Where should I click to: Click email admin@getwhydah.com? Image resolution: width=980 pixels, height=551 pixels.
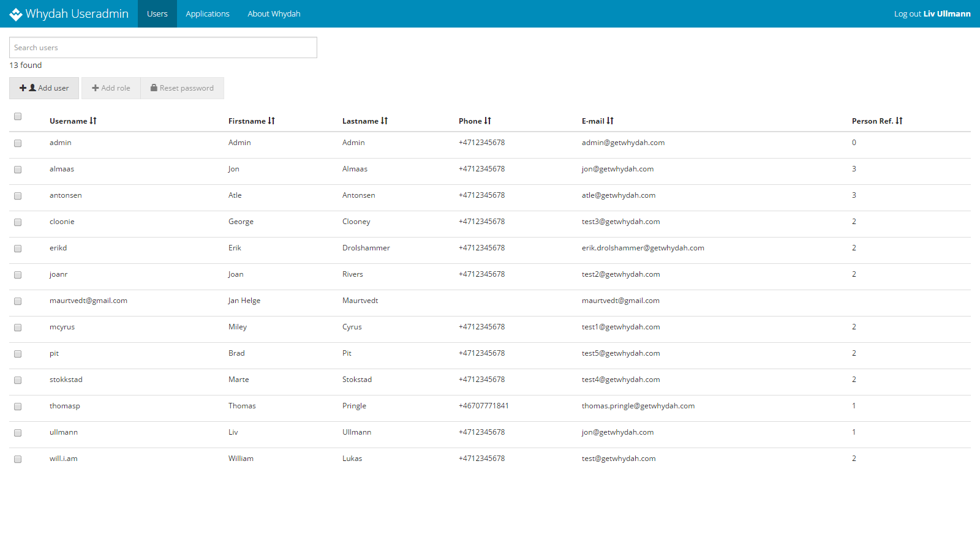click(623, 143)
